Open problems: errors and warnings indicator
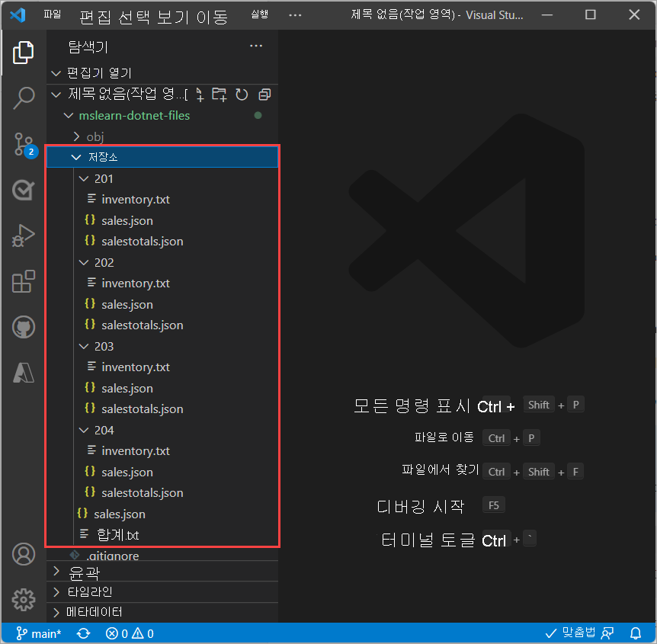 [x=130, y=633]
